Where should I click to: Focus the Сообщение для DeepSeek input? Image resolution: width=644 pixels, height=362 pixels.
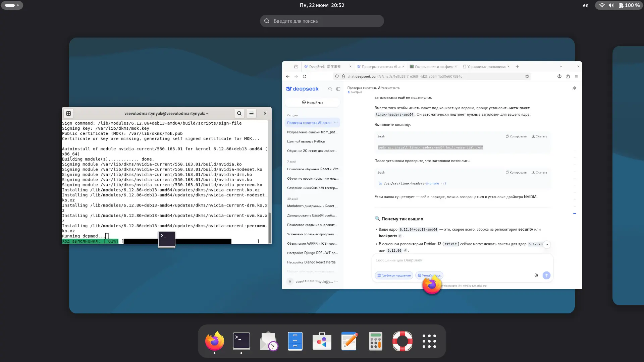[x=462, y=260]
